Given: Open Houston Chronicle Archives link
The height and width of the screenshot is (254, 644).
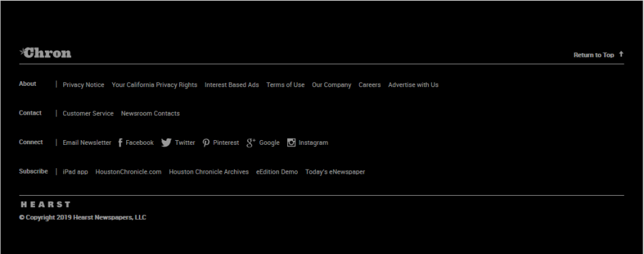Looking at the screenshot, I should point(209,172).
